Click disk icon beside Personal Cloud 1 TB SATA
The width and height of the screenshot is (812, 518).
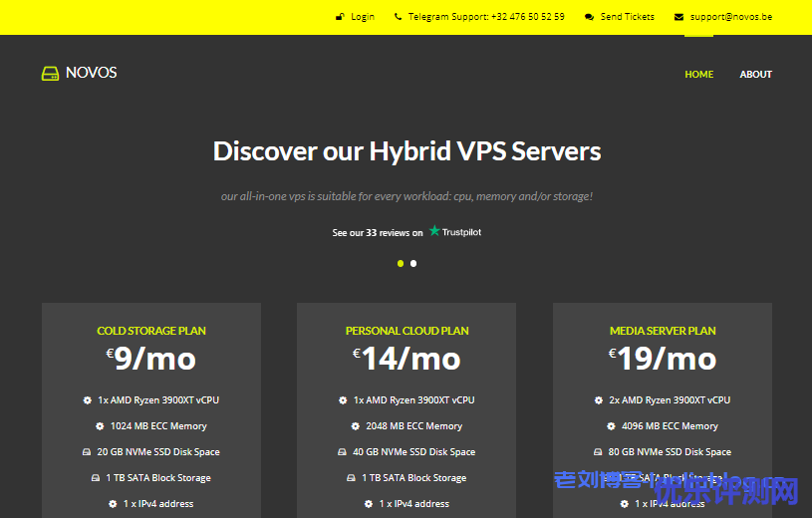coord(351,477)
